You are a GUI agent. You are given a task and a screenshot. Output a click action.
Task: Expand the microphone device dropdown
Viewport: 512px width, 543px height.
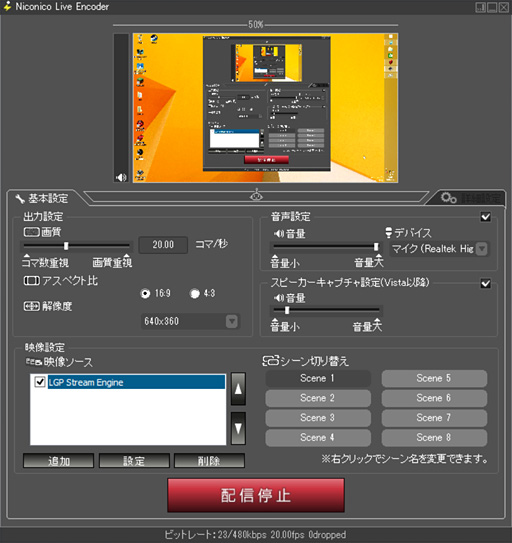coord(482,249)
